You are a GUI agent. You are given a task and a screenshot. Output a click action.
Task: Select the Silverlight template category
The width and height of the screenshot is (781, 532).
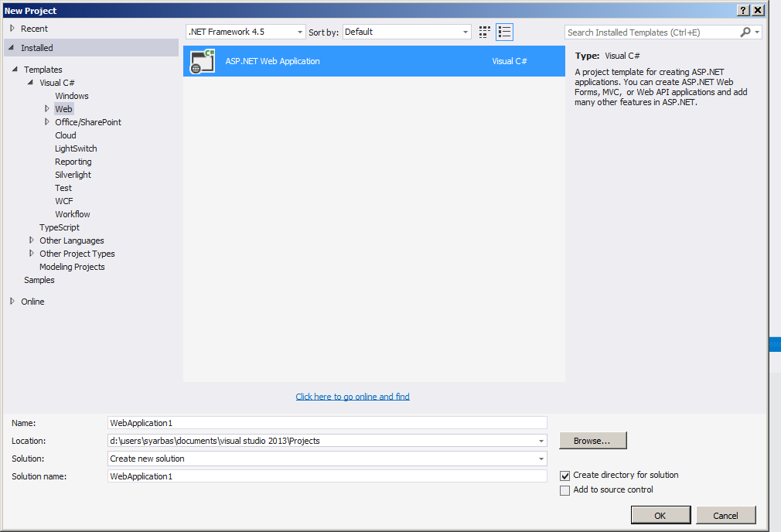tap(73, 175)
